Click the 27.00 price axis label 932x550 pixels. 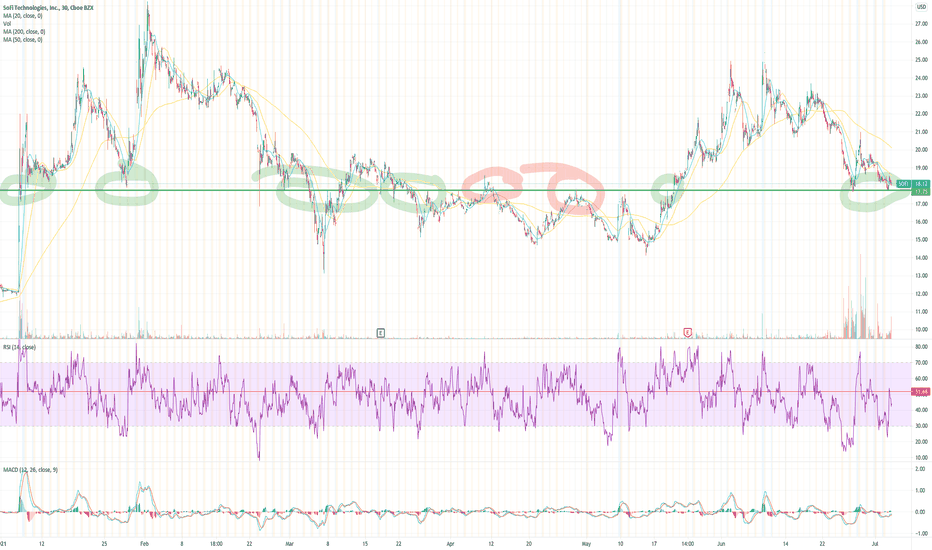pos(921,24)
